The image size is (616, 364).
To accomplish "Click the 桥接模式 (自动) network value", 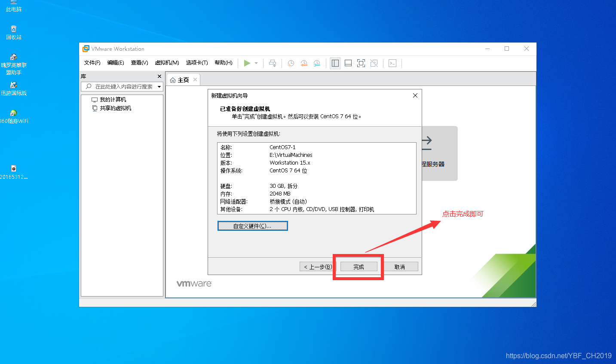I will [x=288, y=202].
